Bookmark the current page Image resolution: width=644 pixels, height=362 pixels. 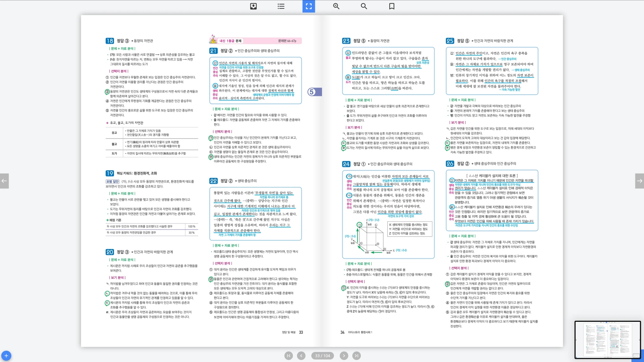click(x=392, y=6)
